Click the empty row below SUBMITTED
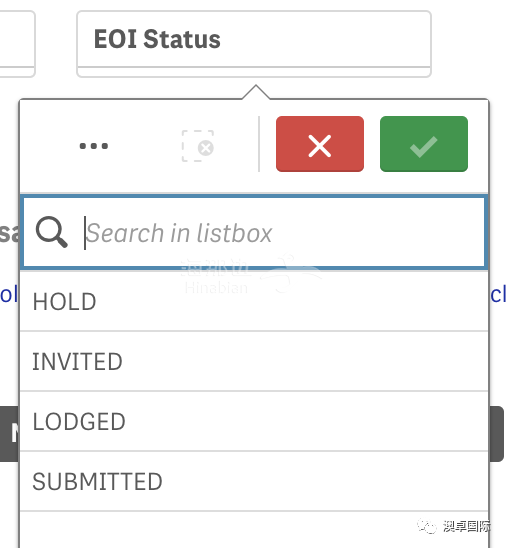The image size is (506, 548). [x=254, y=530]
